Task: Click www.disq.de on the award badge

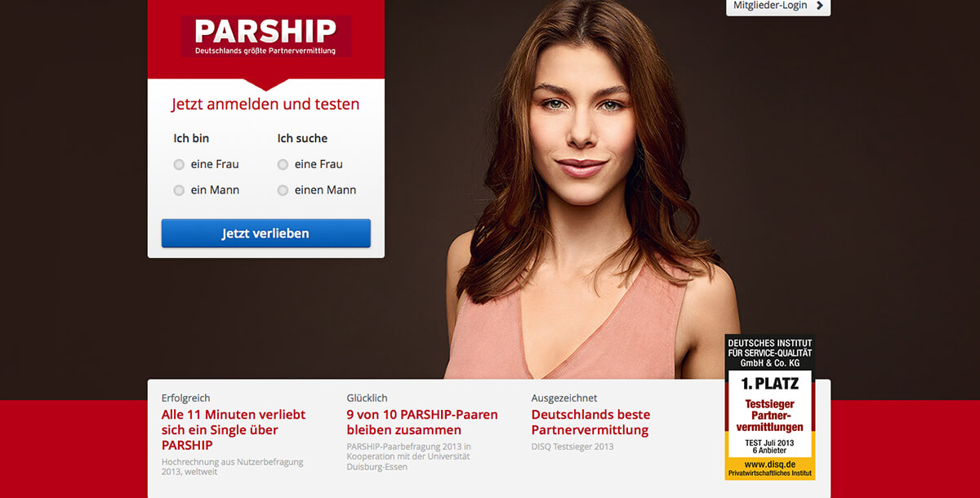Action: coord(770,465)
